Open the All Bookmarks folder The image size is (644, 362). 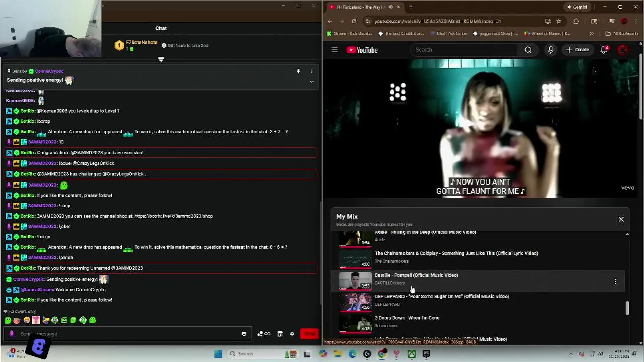point(622,34)
